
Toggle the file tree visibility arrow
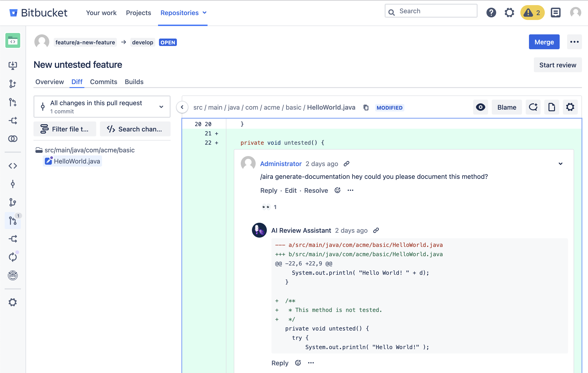click(x=182, y=107)
